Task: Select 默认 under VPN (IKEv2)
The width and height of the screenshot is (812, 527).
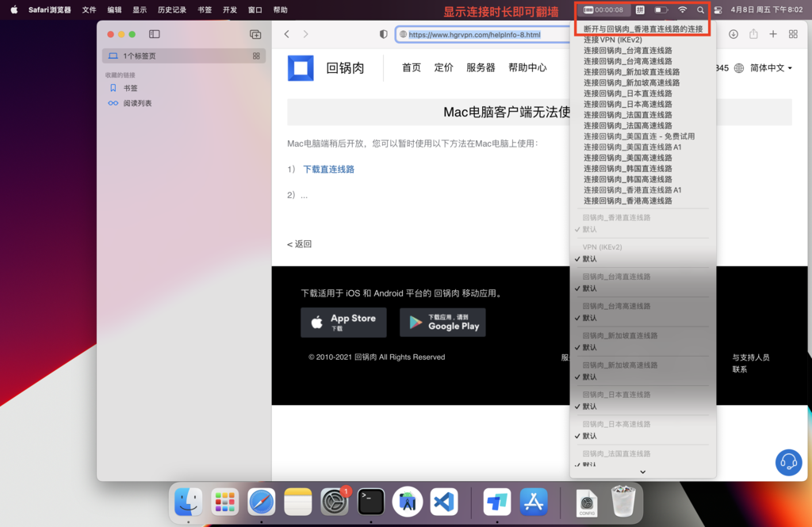Action: (x=589, y=259)
